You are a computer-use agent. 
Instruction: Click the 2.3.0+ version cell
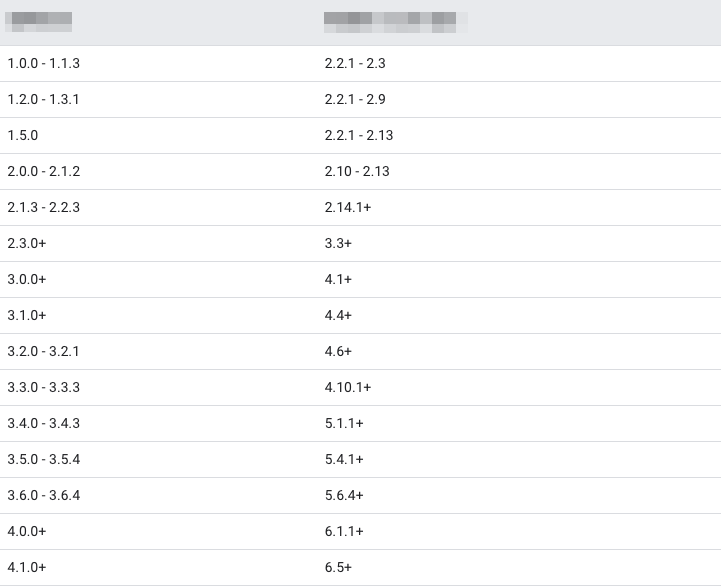click(x=27, y=244)
